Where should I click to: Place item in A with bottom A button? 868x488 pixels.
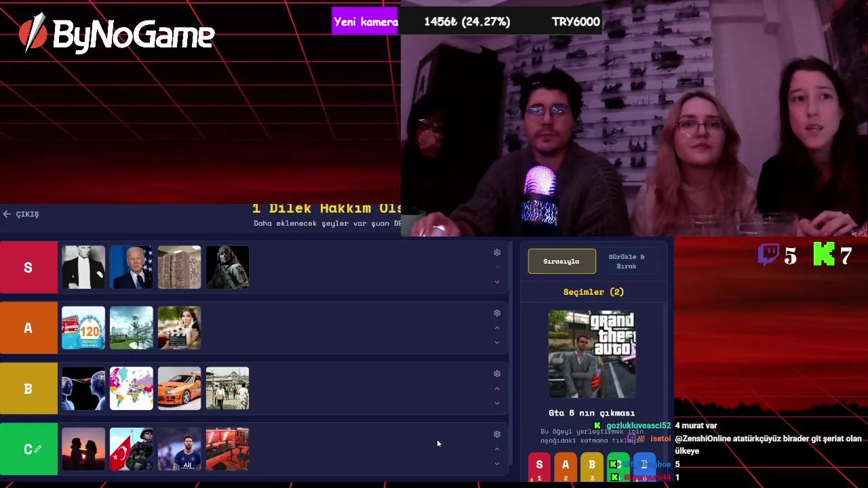point(566,466)
